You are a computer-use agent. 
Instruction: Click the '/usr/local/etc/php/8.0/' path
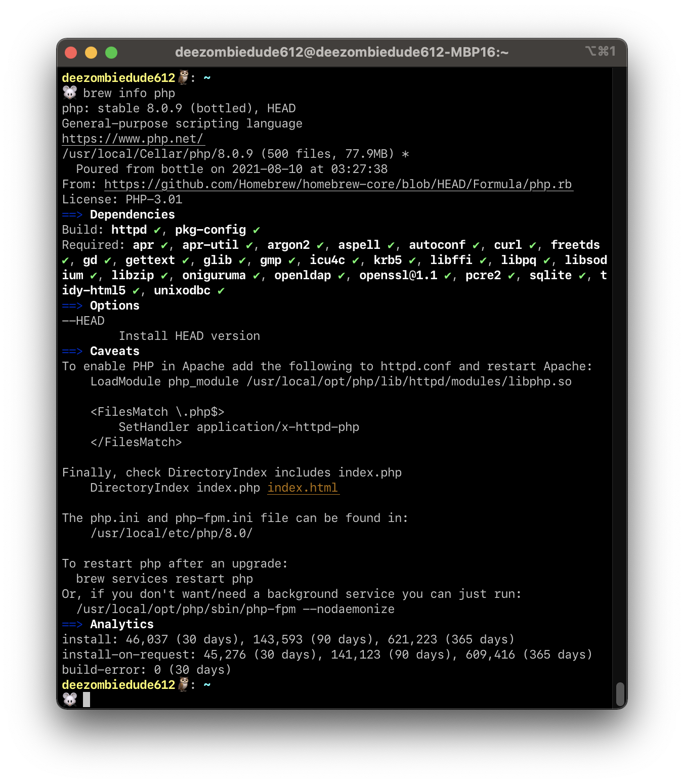(x=172, y=533)
